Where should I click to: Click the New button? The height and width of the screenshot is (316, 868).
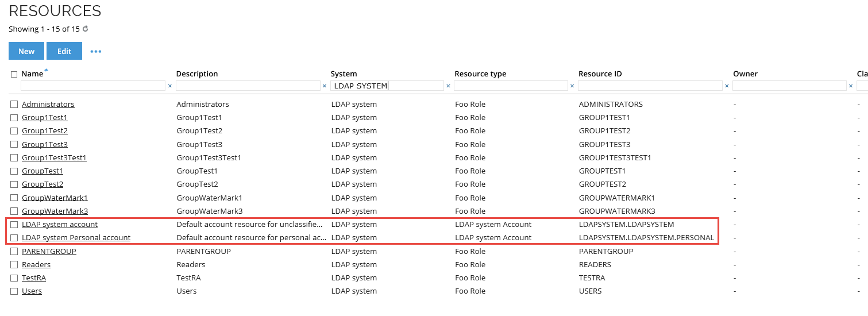(x=26, y=51)
